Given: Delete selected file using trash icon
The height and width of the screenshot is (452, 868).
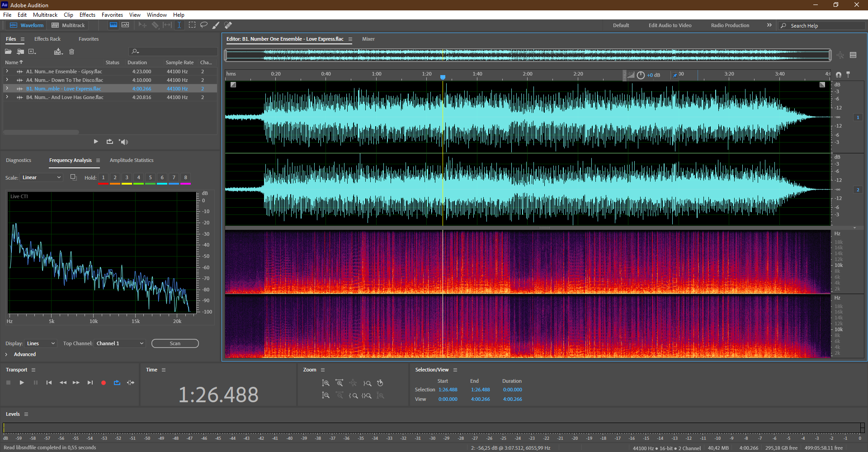Looking at the screenshot, I should [x=71, y=52].
